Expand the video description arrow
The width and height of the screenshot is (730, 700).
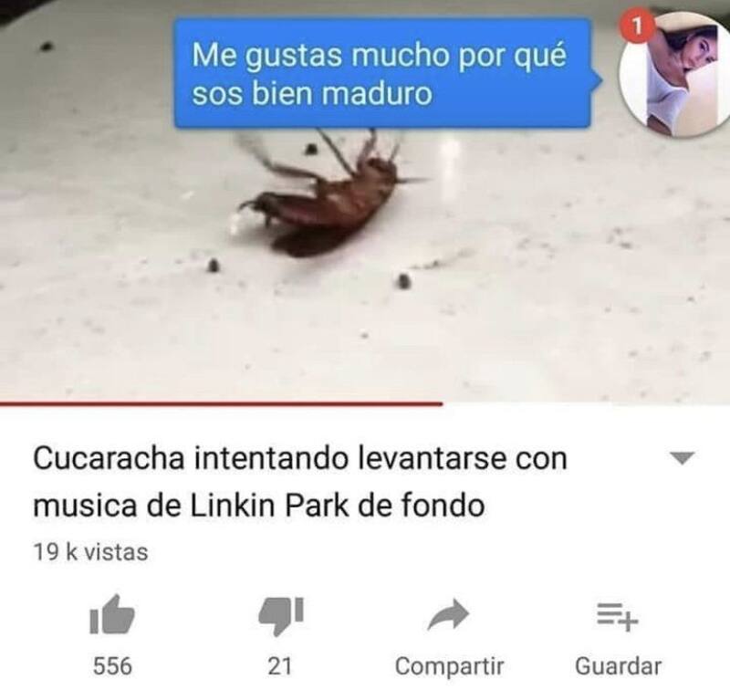coord(682,458)
